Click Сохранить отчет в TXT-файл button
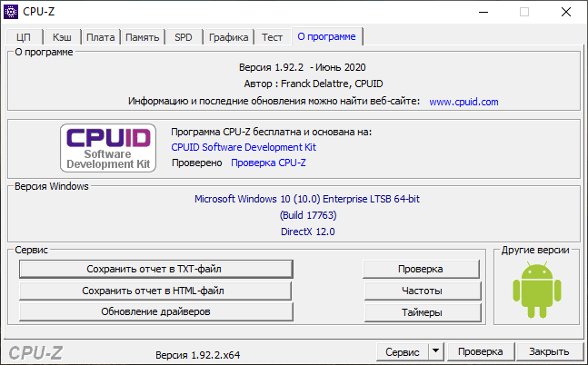Screen dimensions: 588x365 pyautogui.click(x=156, y=269)
